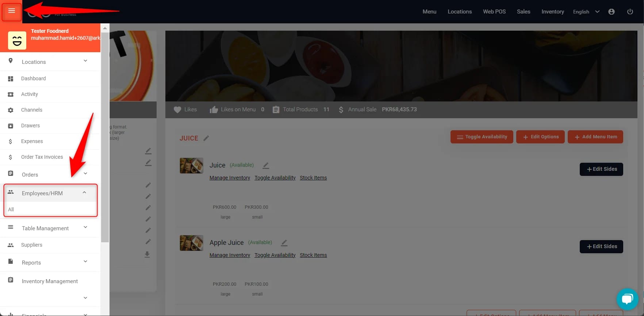Expand the chevron below Inventory Management
Screen dimensions: 644x316
tap(85, 298)
